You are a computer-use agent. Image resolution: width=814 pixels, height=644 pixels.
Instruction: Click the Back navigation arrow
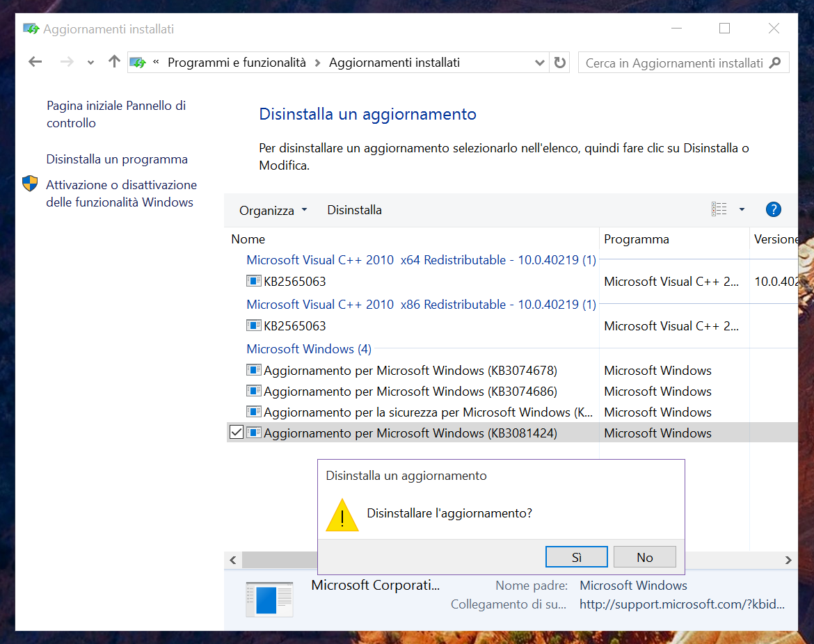[35, 63]
